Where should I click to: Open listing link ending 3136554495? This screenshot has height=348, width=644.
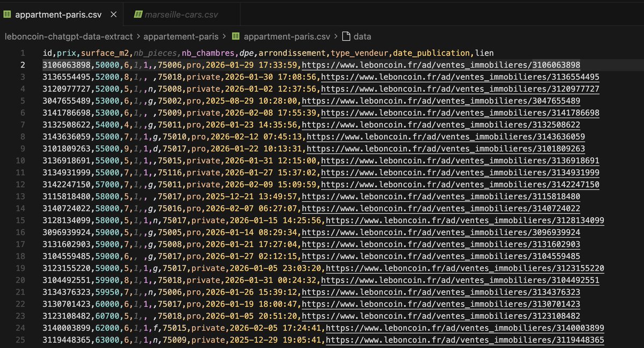(x=460, y=77)
